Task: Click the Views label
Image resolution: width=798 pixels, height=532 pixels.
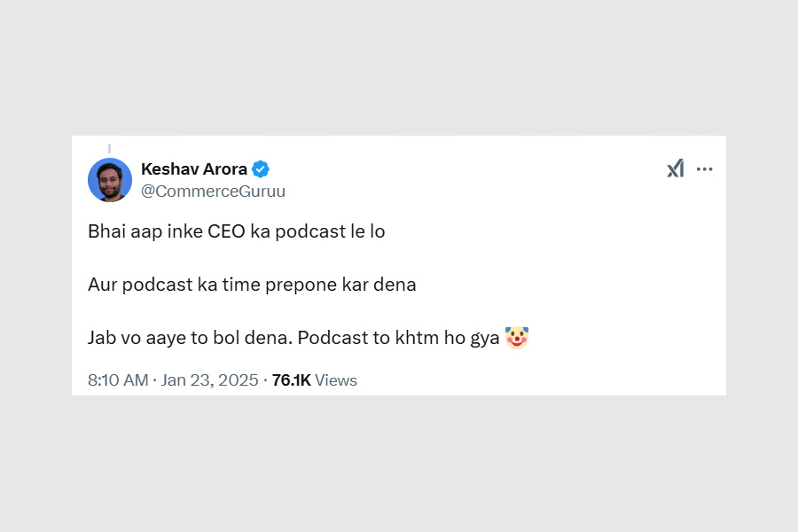Action: pyautogui.click(x=336, y=380)
